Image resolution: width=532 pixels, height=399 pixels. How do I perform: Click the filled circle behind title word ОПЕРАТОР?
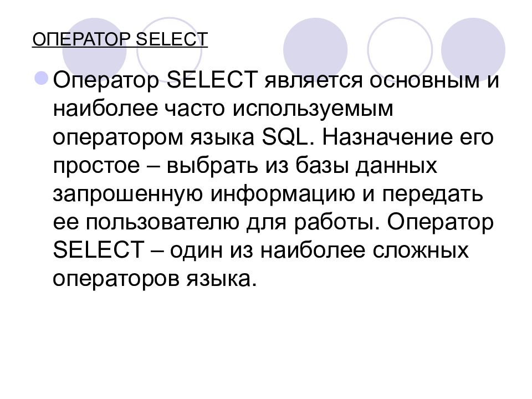(95, 50)
